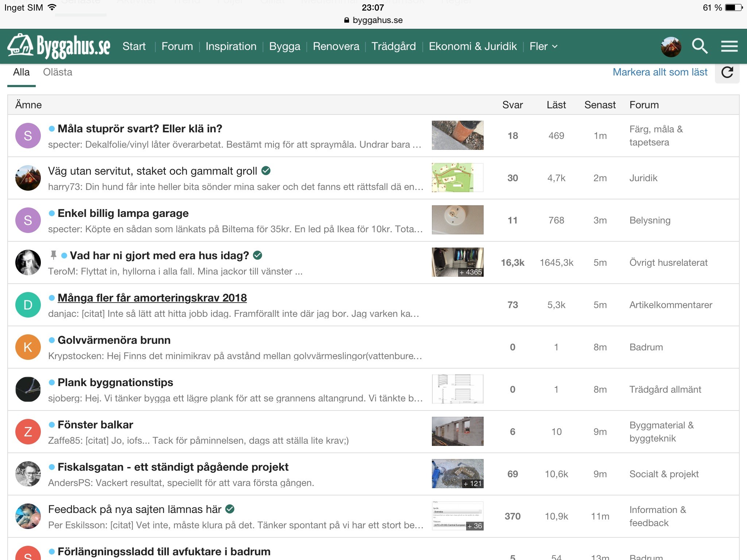Open the Forum menu item
The image size is (747, 560).
pyautogui.click(x=177, y=46)
